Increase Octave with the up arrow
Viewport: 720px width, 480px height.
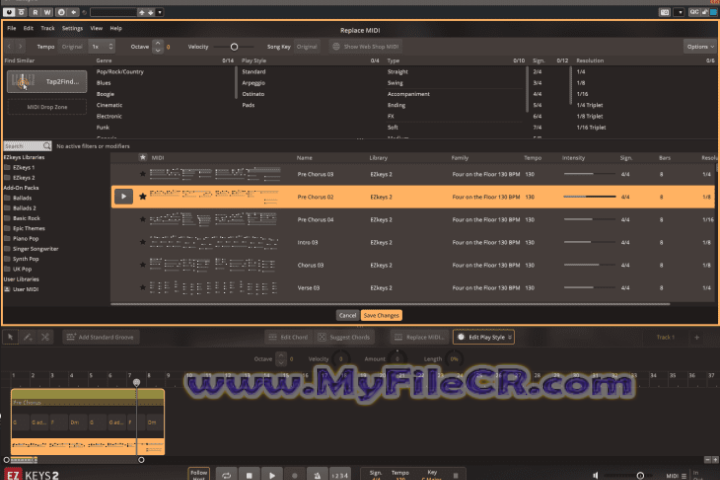[158, 43]
